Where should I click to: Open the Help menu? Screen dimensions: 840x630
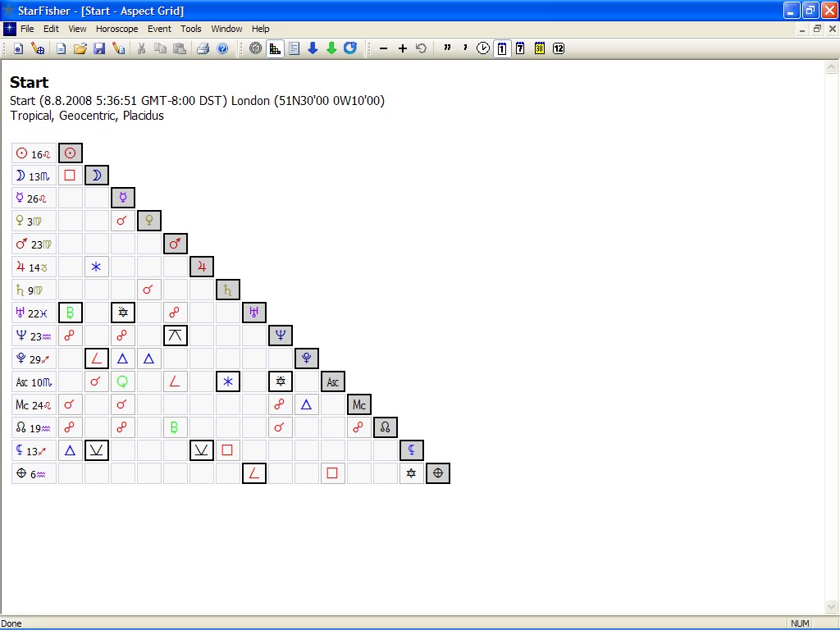[x=260, y=29]
